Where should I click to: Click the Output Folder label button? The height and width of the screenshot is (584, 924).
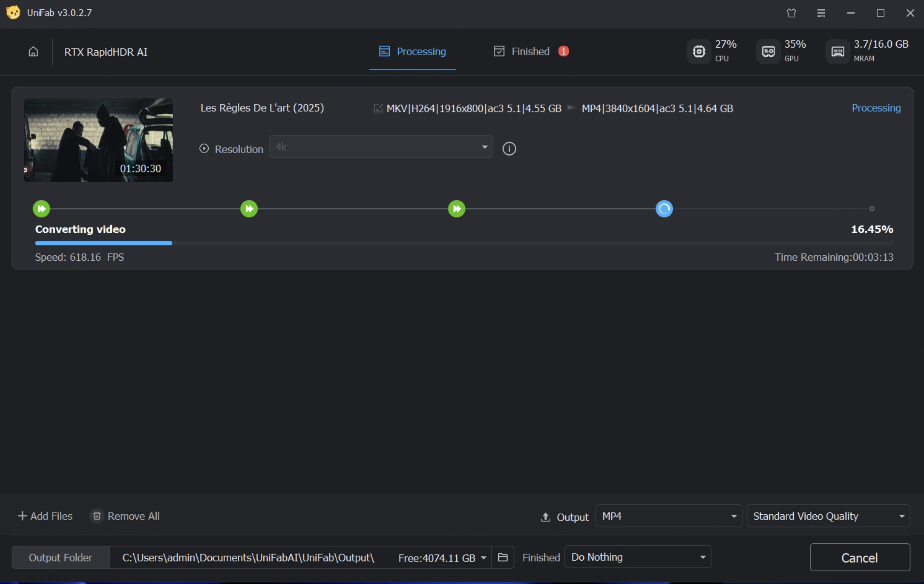click(x=60, y=558)
